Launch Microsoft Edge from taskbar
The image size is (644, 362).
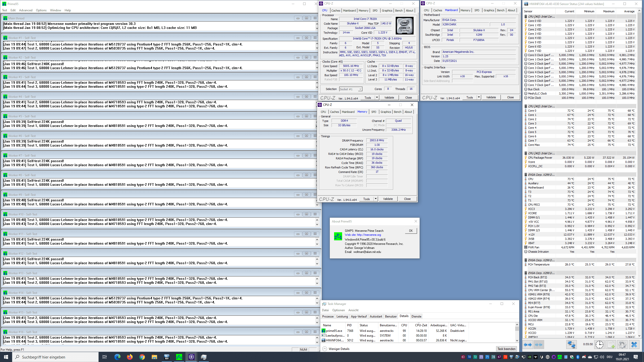117,357
